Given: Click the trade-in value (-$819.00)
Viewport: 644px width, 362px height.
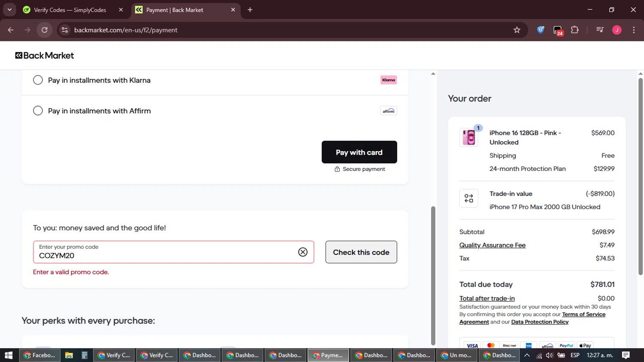Looking at the screenshot, I should point(600,194).
